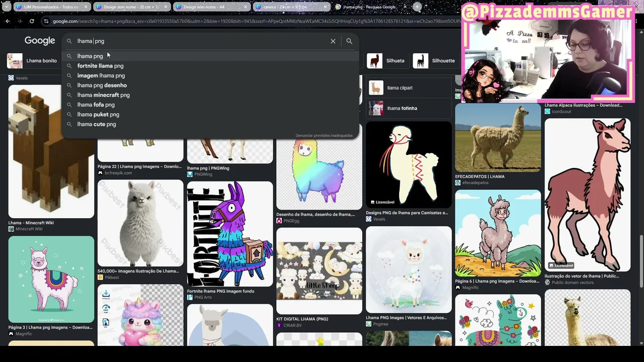Screen dimensions: 644x362
Task: Open 'Lhama - Minecraft Wiki' result title
Action: (x=31, y=223)
